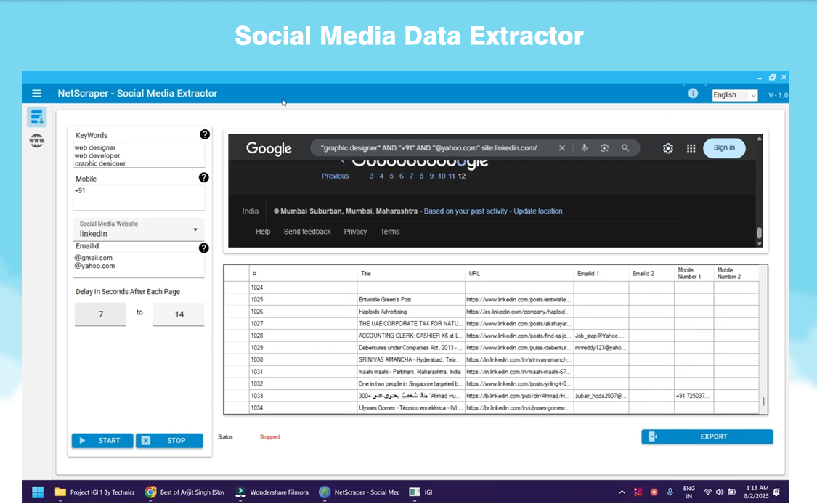The height and width of the screenshot is (504, 817).
Task: Click the Update location link
Action: pos(537,211)
